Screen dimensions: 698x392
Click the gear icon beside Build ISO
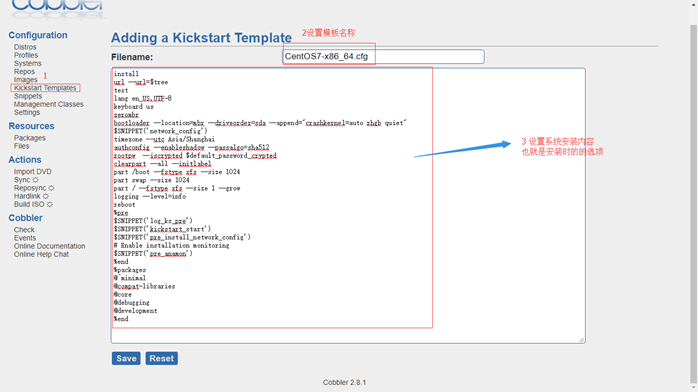[x=49, y=205]
